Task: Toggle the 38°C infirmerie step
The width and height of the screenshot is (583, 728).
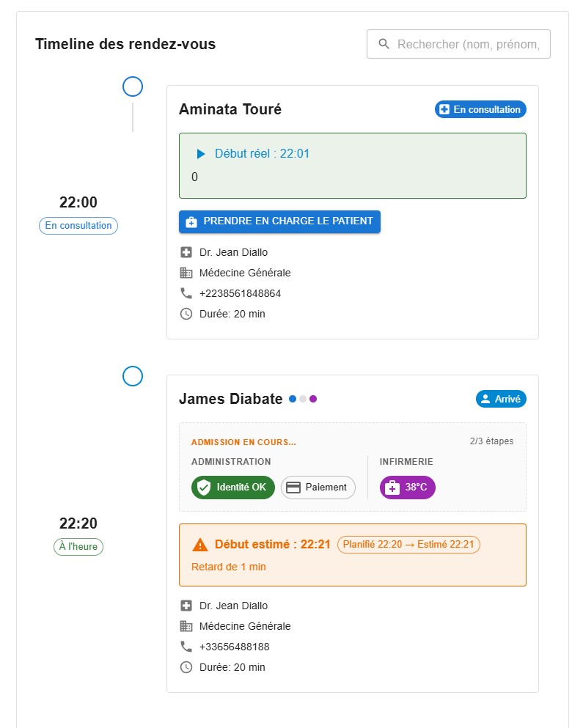Action: click(x=407, y=488)
